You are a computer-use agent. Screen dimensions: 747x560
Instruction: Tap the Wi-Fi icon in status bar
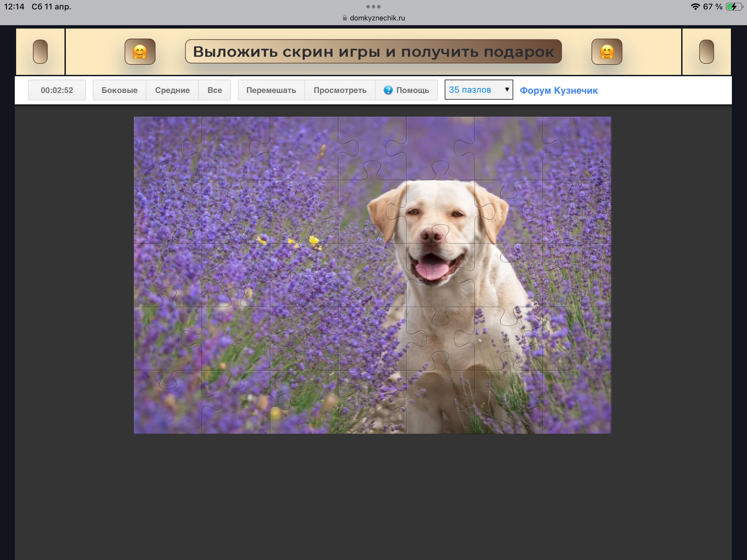[695, 7]
